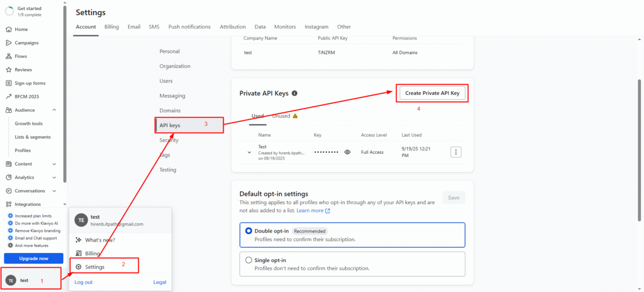Expand the Analytics sidebar section
The height and width of the screenshot is (292, 644).
(54, 177)
